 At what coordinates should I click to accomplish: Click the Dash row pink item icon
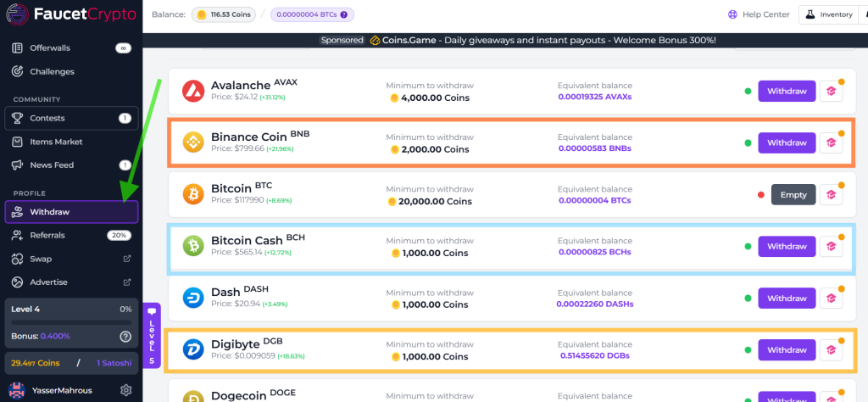[831, 298]
